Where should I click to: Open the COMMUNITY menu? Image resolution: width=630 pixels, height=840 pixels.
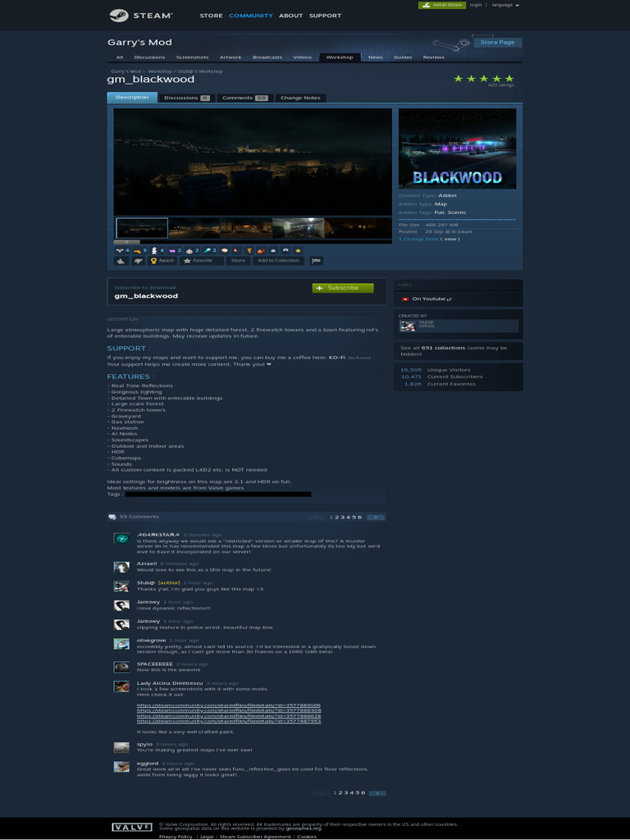[x=251, y=16]
